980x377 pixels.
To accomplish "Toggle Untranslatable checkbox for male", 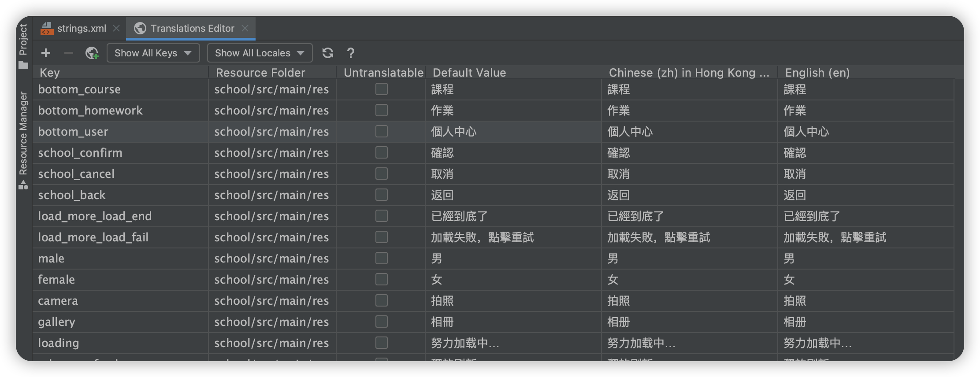I will (x=382, y=259).
